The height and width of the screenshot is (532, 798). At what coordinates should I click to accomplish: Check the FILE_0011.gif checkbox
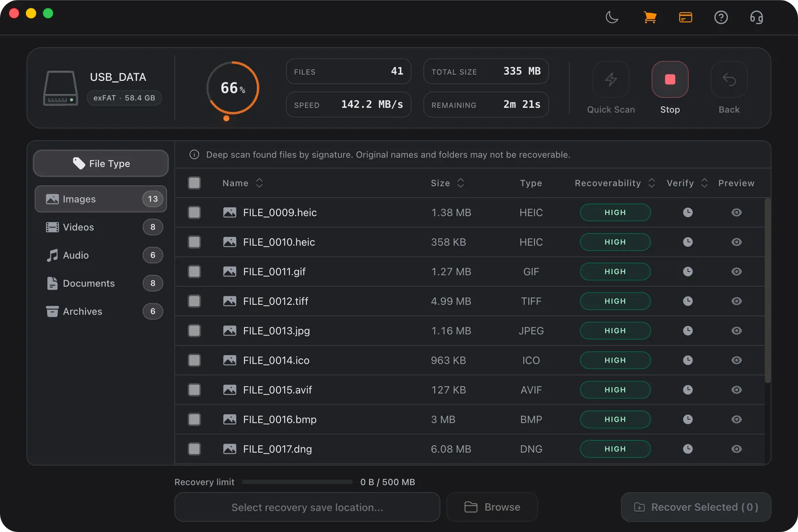(194, 272)
